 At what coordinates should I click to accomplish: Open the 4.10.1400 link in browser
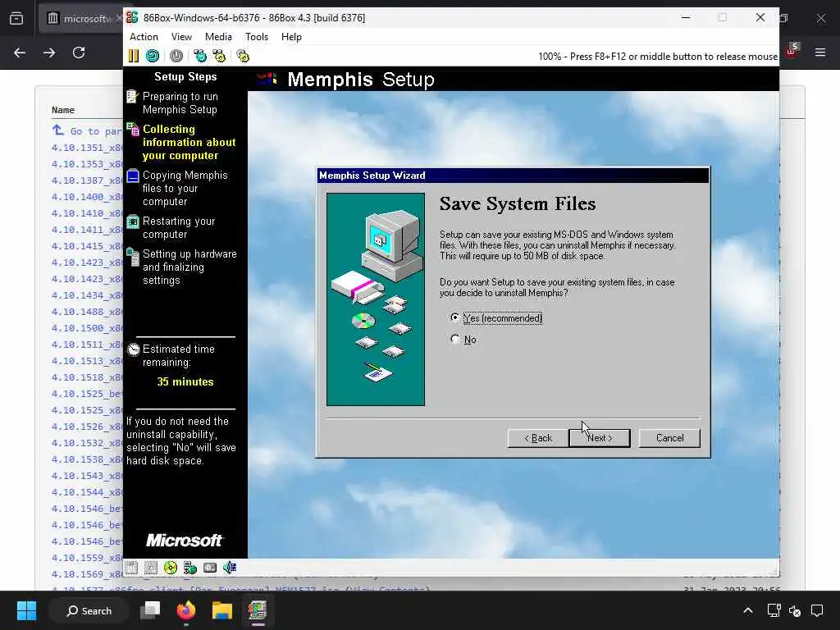click(x=87, y=197)
